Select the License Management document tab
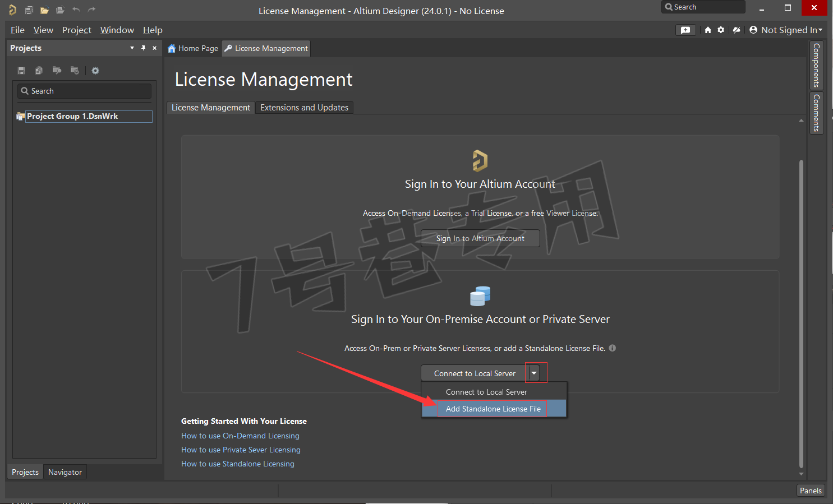 coord(266,49)
